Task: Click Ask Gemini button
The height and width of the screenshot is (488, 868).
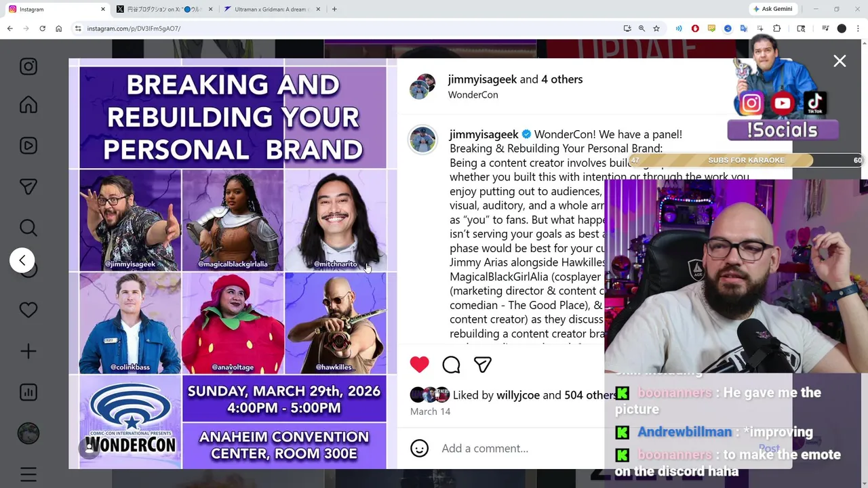Action: click(x=773, y=9)
